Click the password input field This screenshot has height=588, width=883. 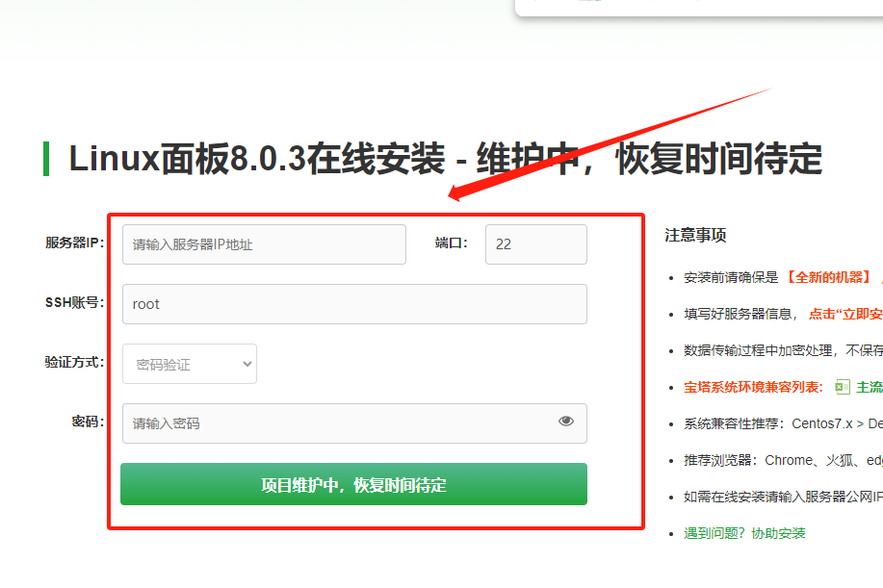pos(354,423)
